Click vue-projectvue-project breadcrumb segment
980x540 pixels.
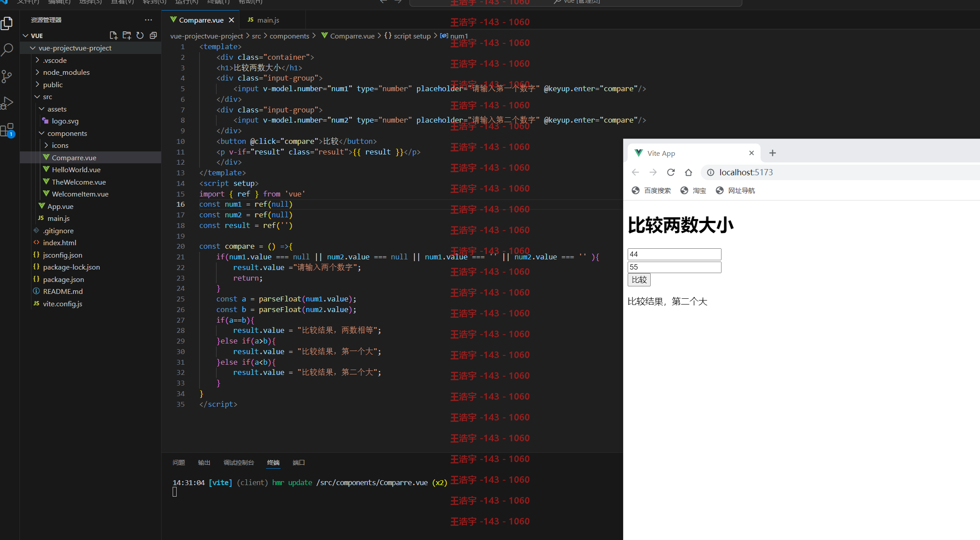click(207, 36)
